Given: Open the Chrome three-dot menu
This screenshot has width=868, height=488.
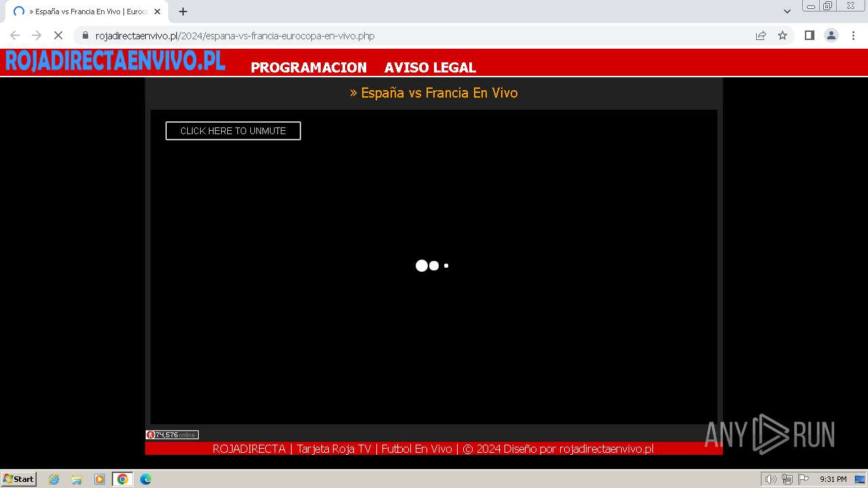Looking at the screenshot, I should 853,35.
